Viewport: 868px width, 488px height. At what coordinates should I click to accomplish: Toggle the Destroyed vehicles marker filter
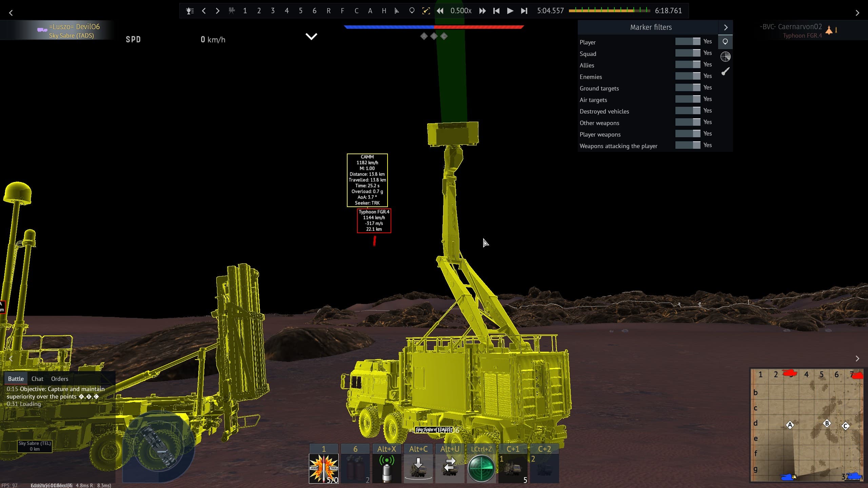point(687,111)
